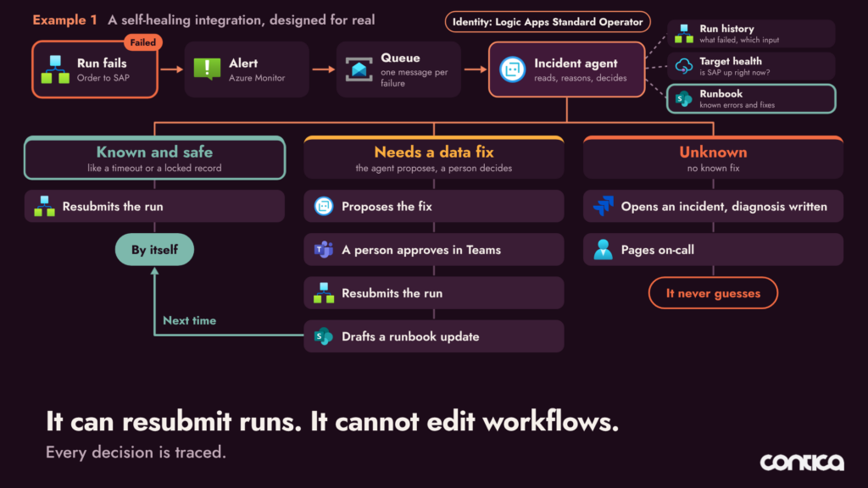Viewport: 868px width, 488px height.
Task: Select "A person approves in Teams" text
Action: pos(421,250)
